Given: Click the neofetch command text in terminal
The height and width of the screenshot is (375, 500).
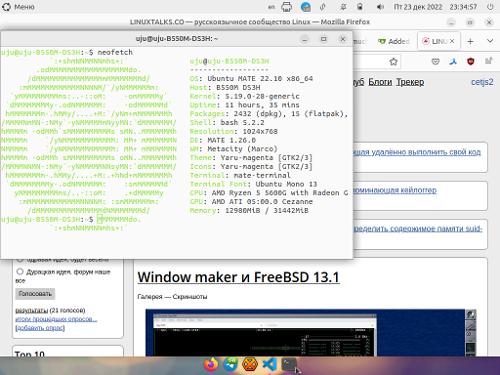Looking at the screenshot, I should 115,52.
